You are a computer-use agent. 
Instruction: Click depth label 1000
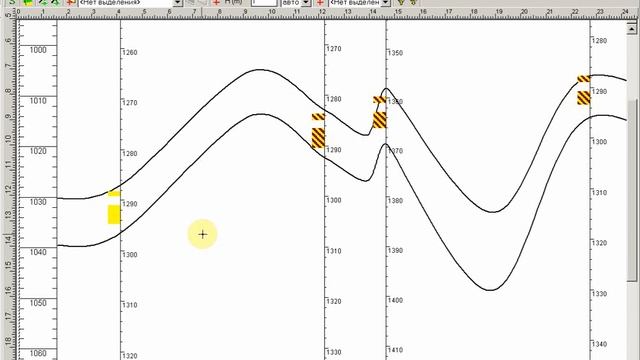coord(38,50)
